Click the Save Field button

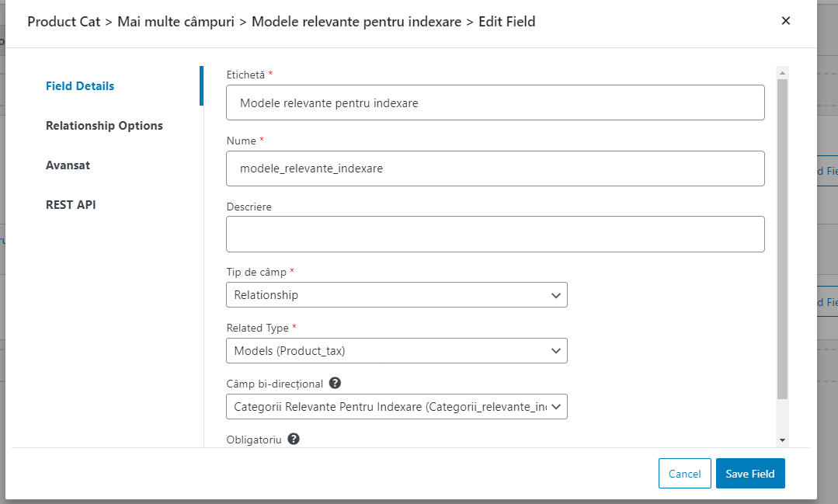coord(750,474)
